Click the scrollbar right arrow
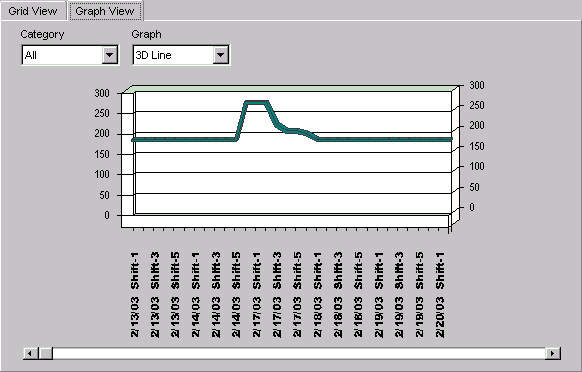 [553, 353]
